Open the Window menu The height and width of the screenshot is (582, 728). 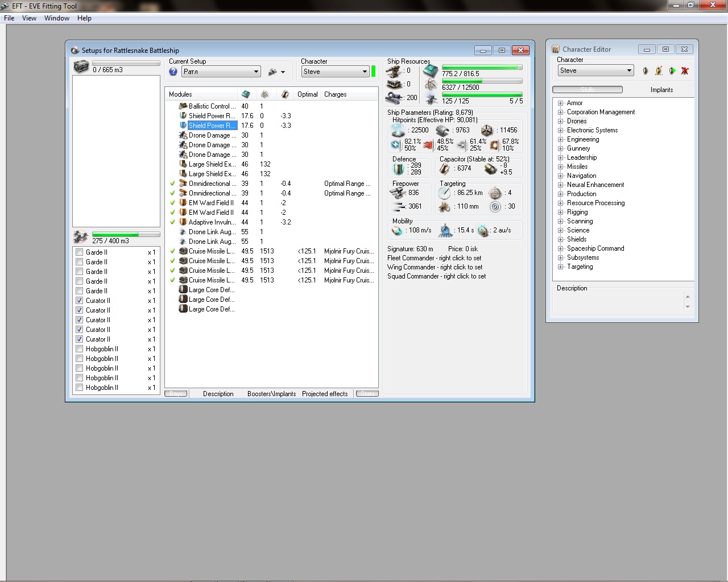coord(57,18)
